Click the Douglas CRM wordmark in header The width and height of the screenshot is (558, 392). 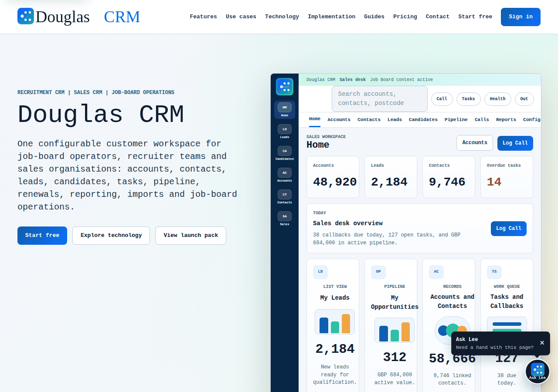click(88, 17)
